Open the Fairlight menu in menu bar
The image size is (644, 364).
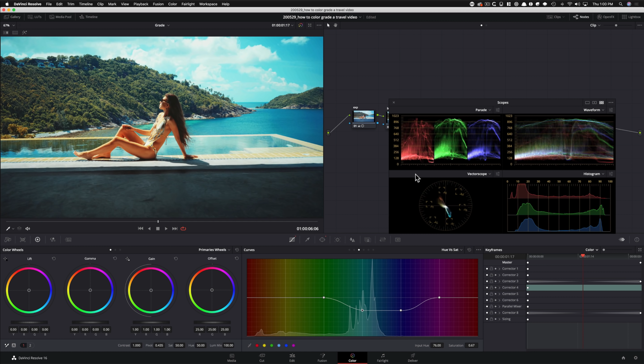188,4
